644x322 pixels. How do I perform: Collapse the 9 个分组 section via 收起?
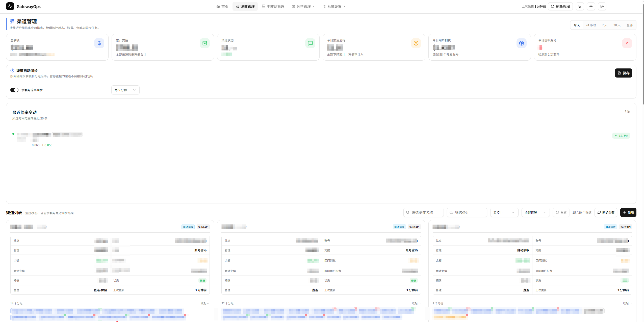(627, 303)
